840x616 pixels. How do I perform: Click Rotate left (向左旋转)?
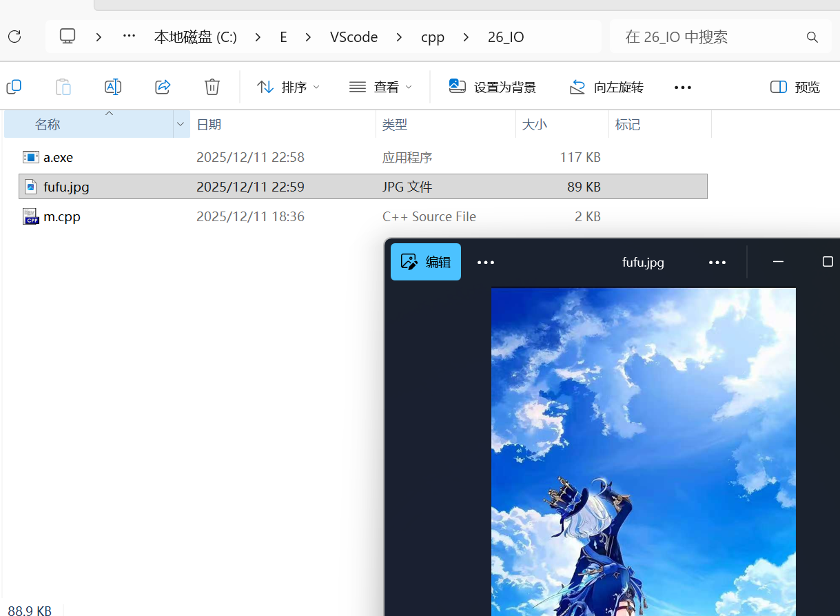[606, 87]
